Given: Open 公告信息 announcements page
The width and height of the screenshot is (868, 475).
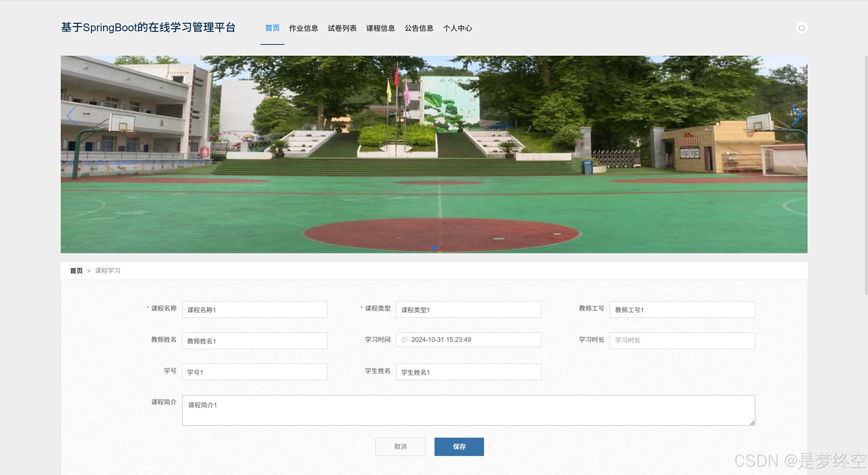Looking at the screenshot, I should tap(419, 28).
